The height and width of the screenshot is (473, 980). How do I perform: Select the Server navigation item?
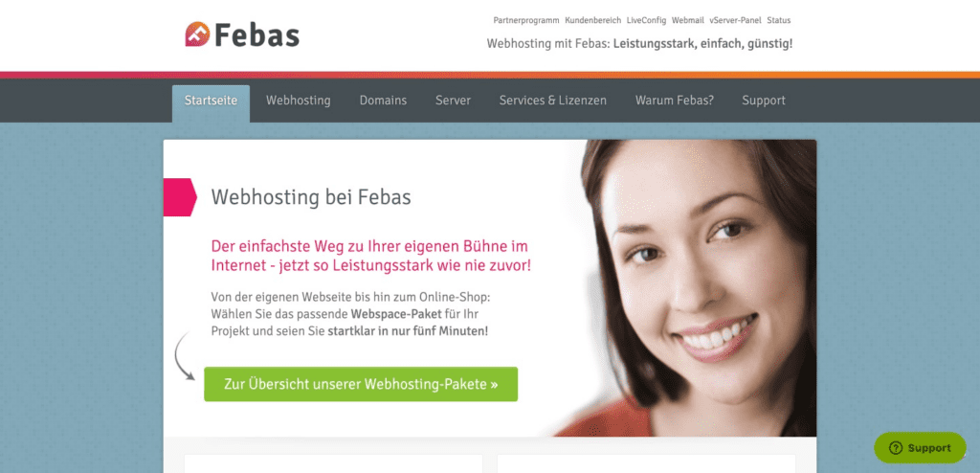pyautogui.click(x=453, y=101)
